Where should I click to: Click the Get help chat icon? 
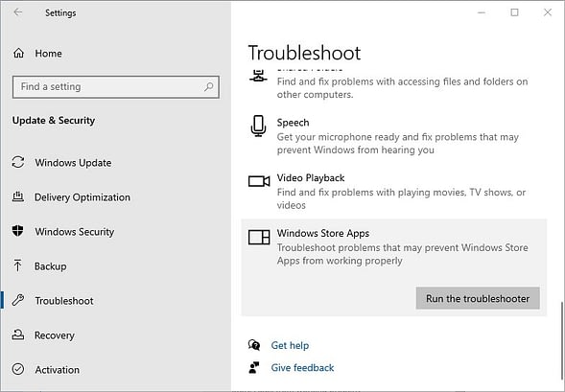coord(254,345)
